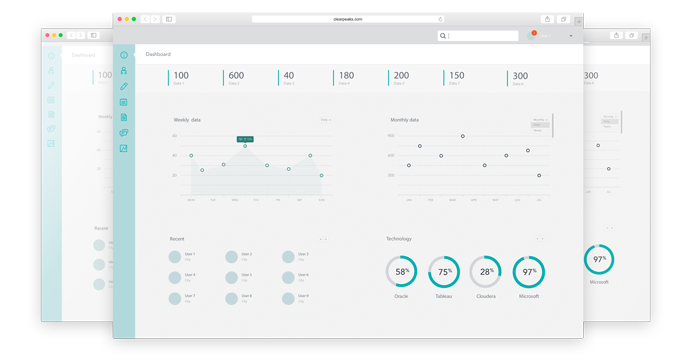
Task: Choose Daily in the open period list
Action: [538, 125]
